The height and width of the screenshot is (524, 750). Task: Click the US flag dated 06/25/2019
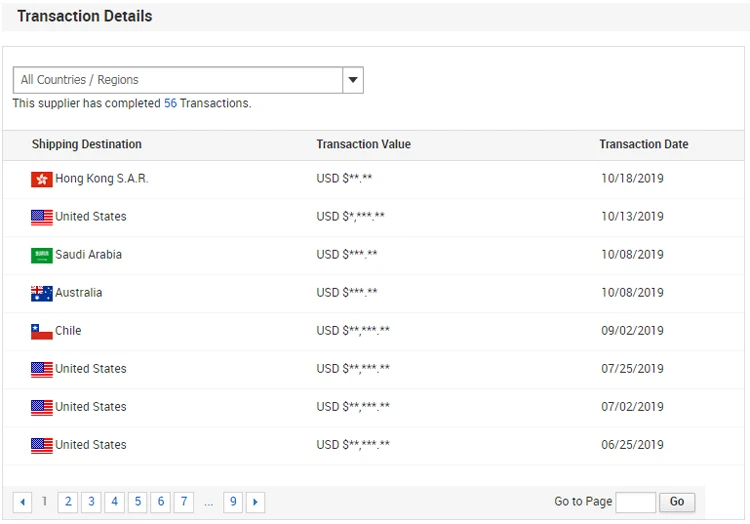41,445
